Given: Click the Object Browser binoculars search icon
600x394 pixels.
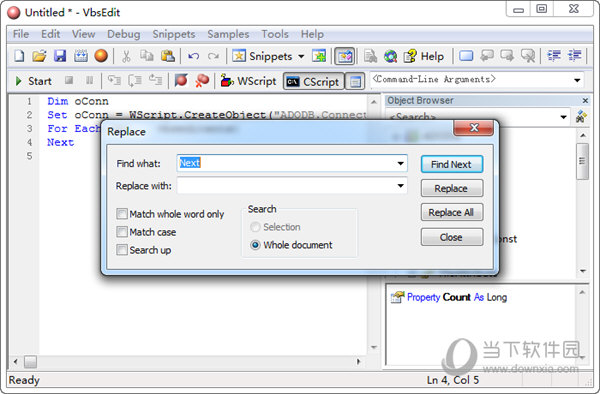Looking at the screenshot, I should pos(582,116).
